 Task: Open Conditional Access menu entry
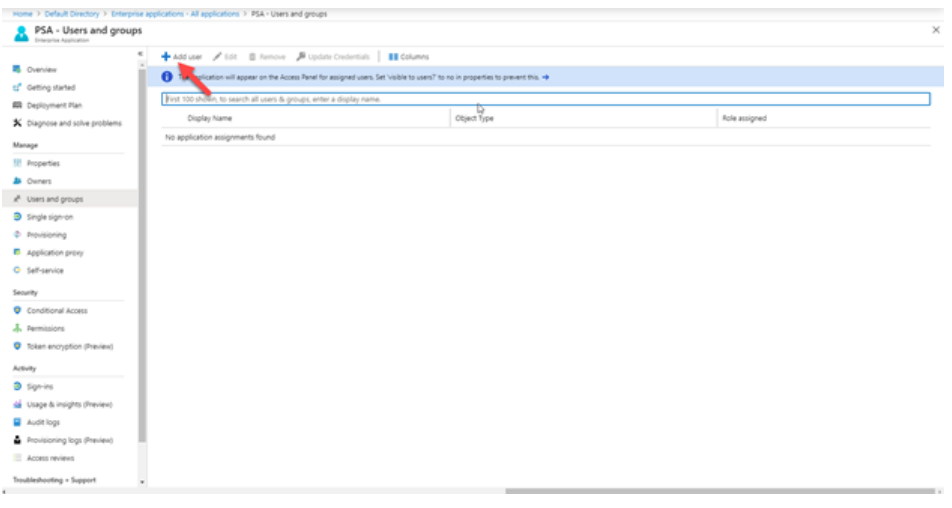(57, 311)
